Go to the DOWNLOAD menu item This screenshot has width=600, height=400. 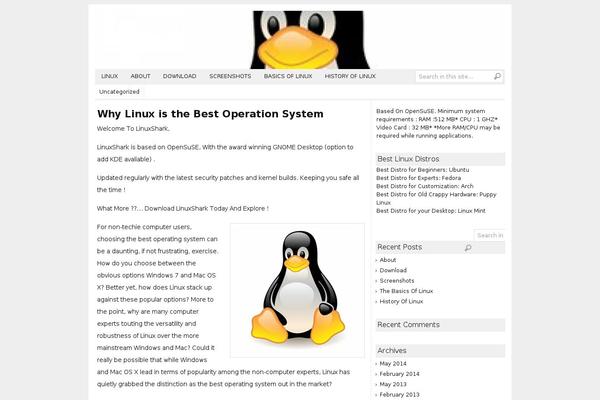(179, 76)
